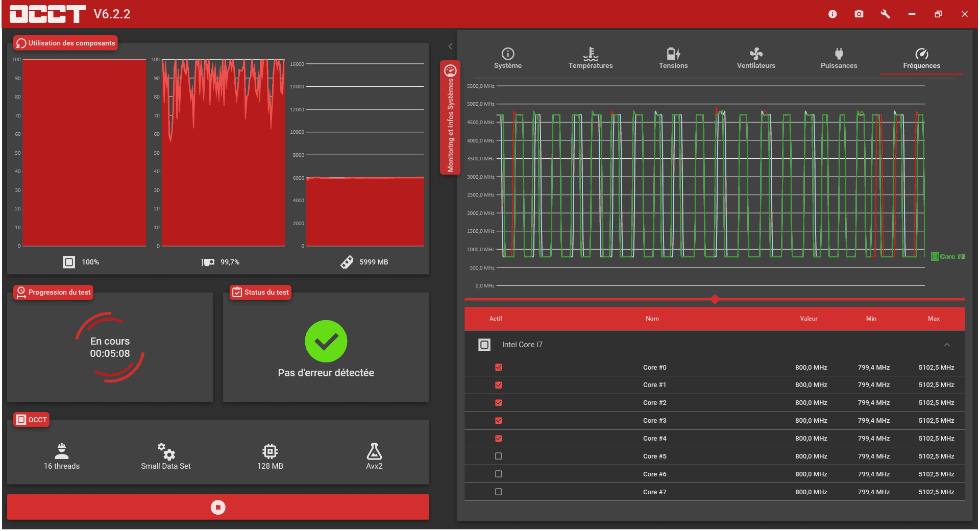Stop the running test
The image size is (980, 531).
click(218, 507)
